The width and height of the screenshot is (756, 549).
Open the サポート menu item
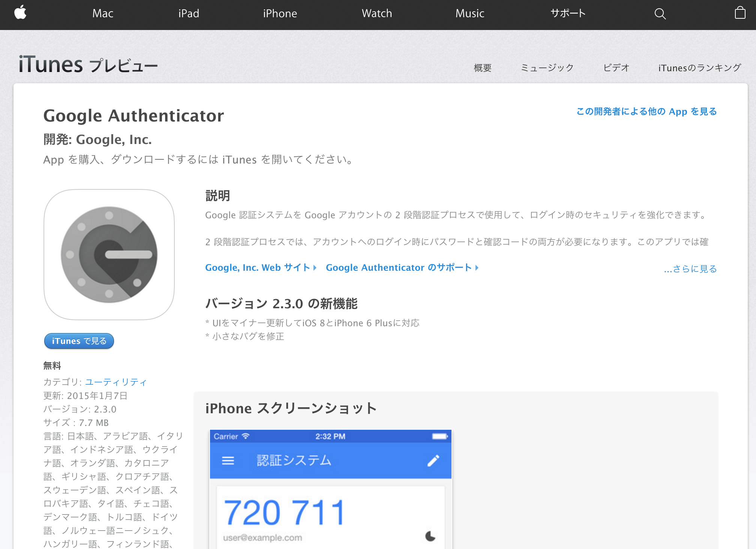click(x=568, y=13)
